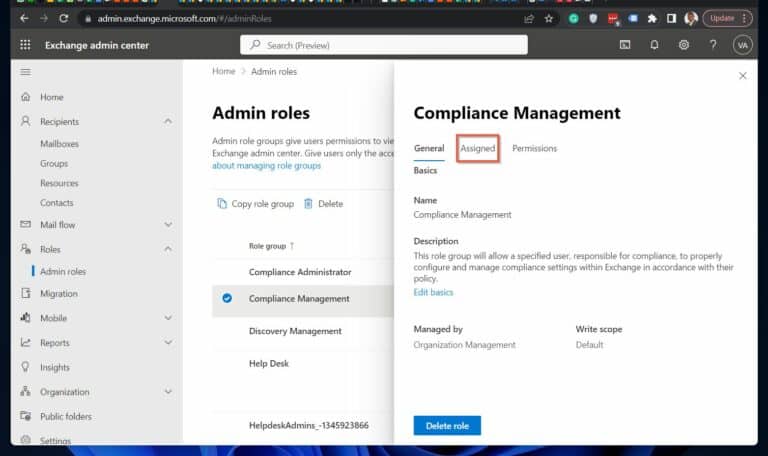768x456 pixels.
Task: Open Contacts in the sidebar
Action: coord(56,203)
